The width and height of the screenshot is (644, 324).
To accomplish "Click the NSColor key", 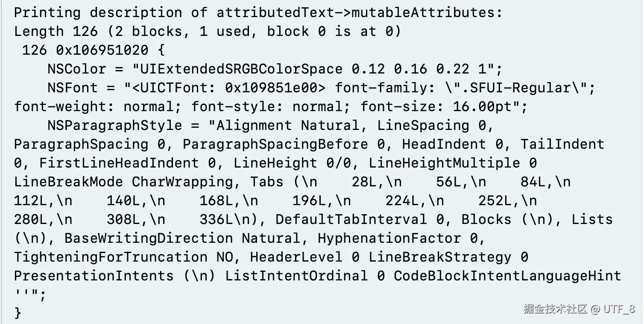I will point(77,69).
